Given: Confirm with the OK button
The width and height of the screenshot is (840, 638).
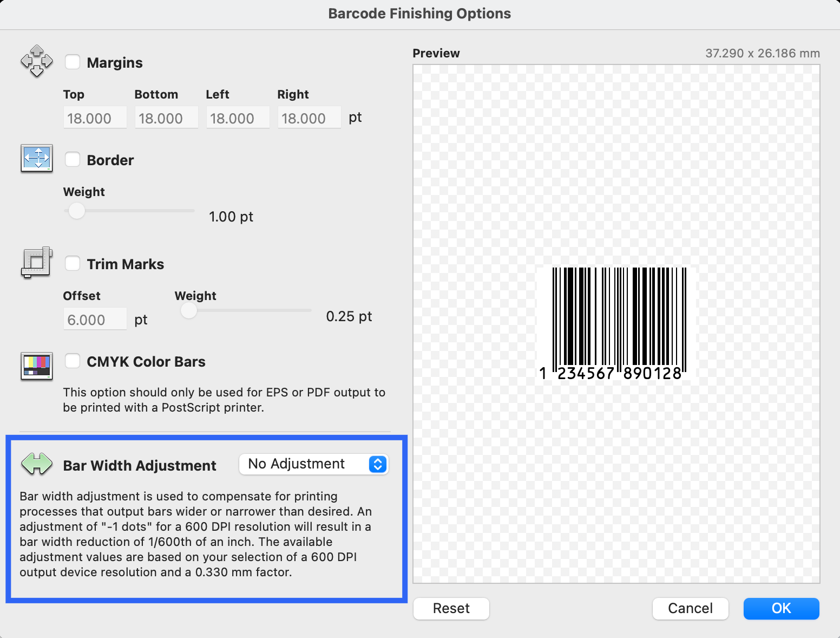Looking at the screenshot, I should pyautogui.click(x=782, y=608).
